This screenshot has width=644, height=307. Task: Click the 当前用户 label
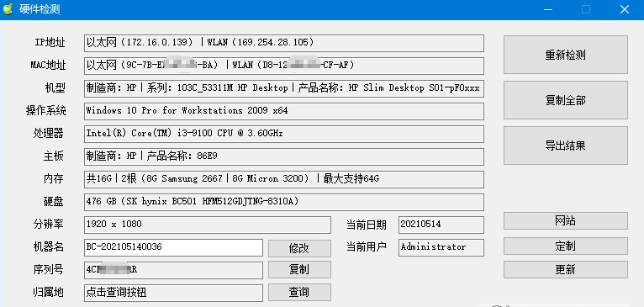(367, 247)
